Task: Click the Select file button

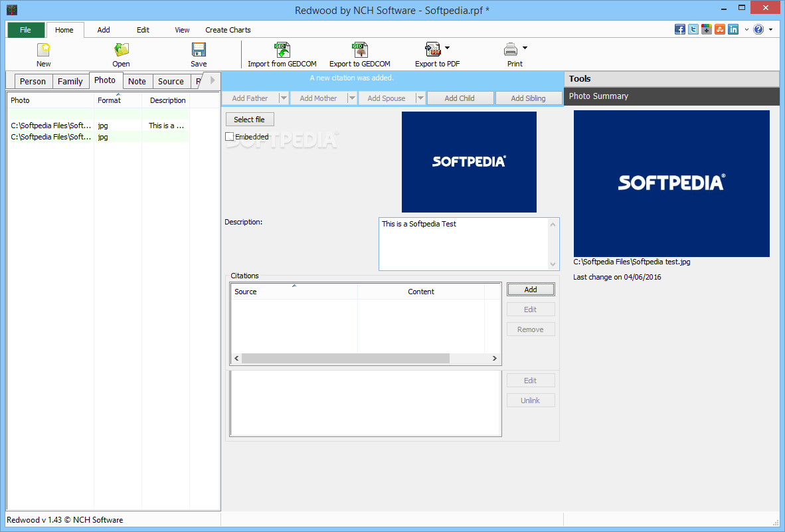Action: point(250,119)
